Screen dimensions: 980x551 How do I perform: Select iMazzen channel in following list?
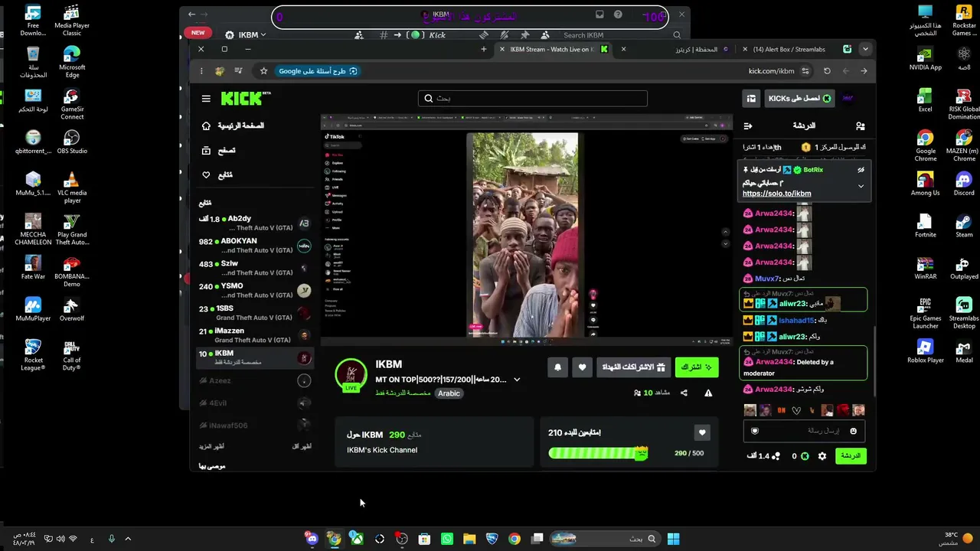pos(255,335)
